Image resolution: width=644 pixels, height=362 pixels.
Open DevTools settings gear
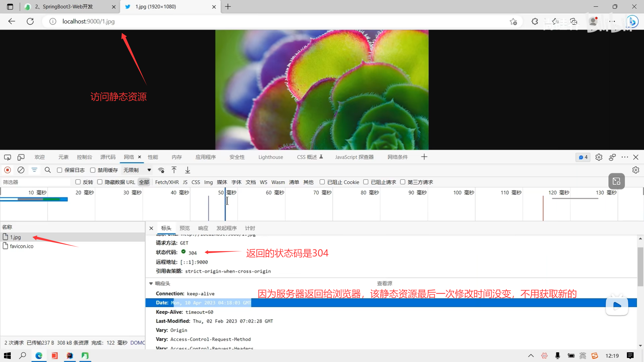(599, 157)
